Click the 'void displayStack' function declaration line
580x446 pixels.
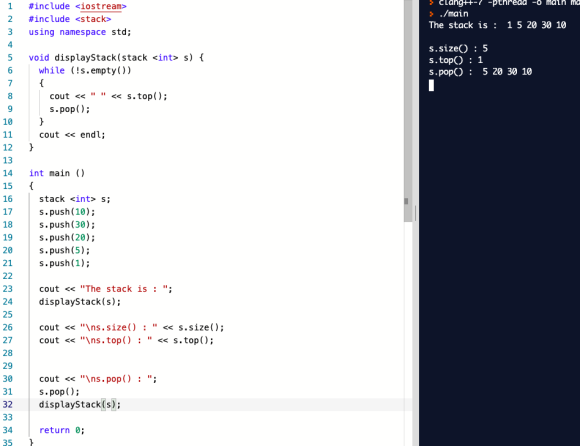pyautogui.click(x=116, y=58)
